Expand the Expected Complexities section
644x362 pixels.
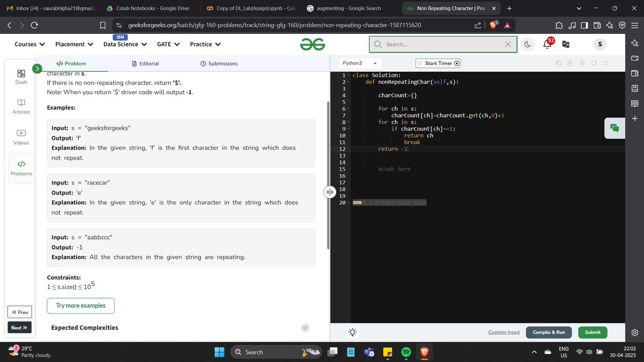tap(305, 328)
